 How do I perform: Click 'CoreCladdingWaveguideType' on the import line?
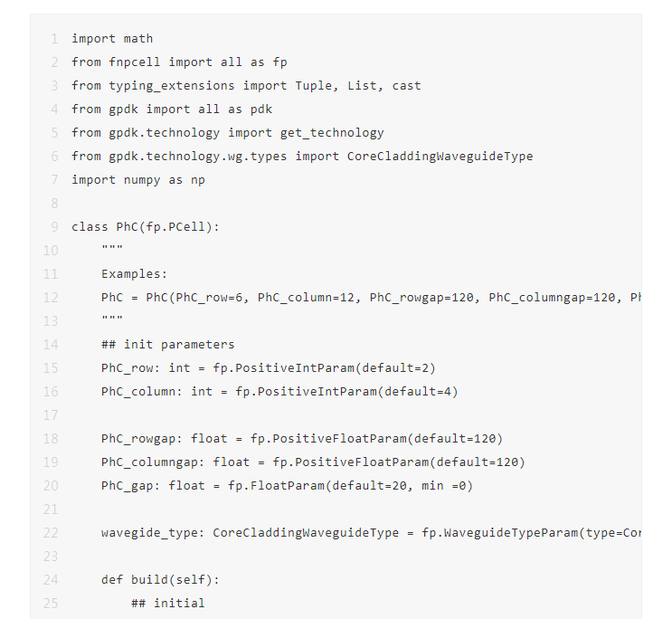click(x=440, y=157)
